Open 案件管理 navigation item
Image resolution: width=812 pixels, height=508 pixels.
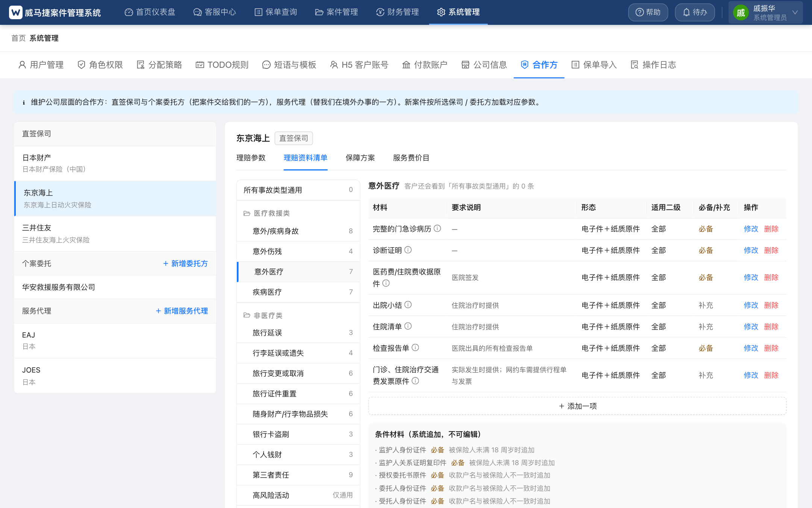[x=336, y=12]
